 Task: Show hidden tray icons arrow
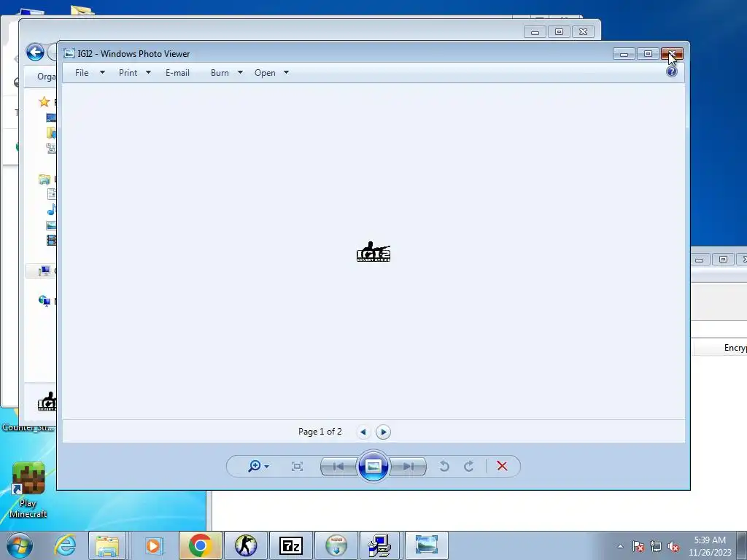click(620, 546)
